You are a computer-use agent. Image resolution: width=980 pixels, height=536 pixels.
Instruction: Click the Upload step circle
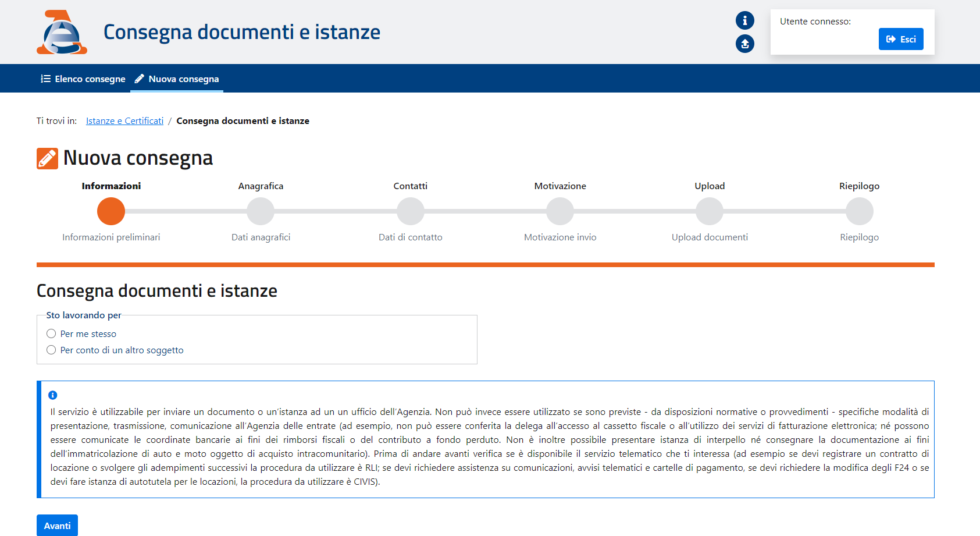tap(710, 211)
